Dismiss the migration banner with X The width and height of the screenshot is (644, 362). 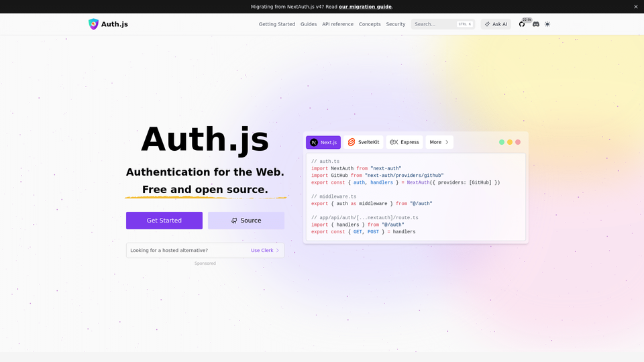[636, 7]
